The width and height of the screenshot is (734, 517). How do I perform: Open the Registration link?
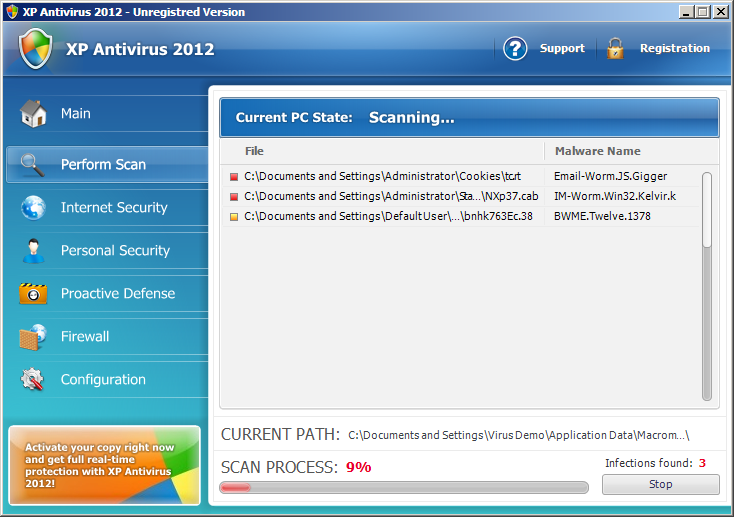pyautogui.click(x=675, y=48)
